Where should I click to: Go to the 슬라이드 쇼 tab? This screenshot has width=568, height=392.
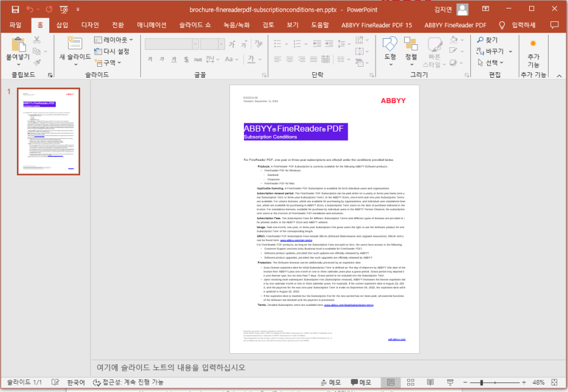tap(195, 25)
